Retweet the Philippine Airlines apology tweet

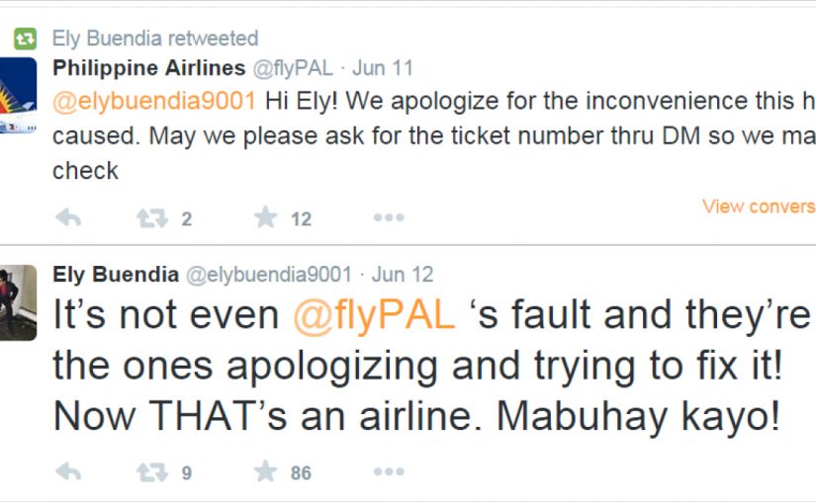click(151, 218)
